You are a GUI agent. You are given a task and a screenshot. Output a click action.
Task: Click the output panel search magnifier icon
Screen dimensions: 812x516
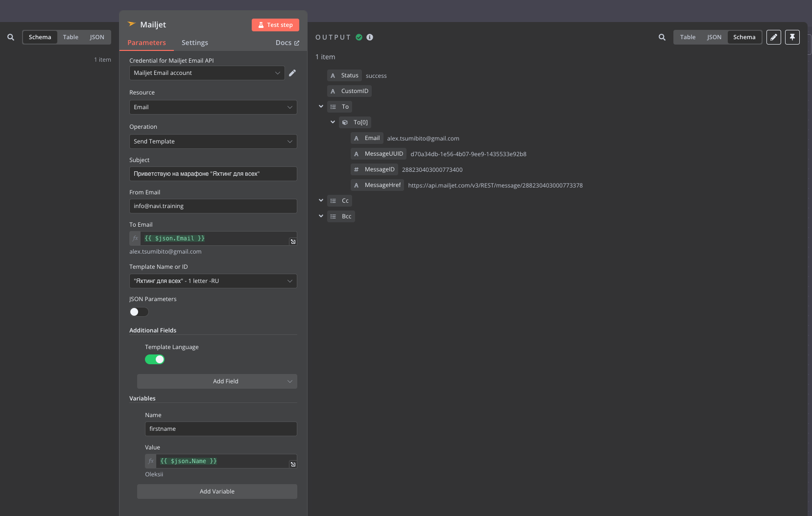click(662, 37)
